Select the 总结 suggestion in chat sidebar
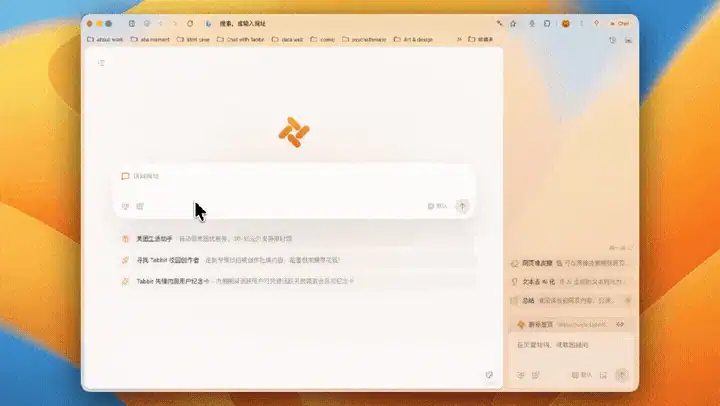Screen dimensions: 720x406 570,301
